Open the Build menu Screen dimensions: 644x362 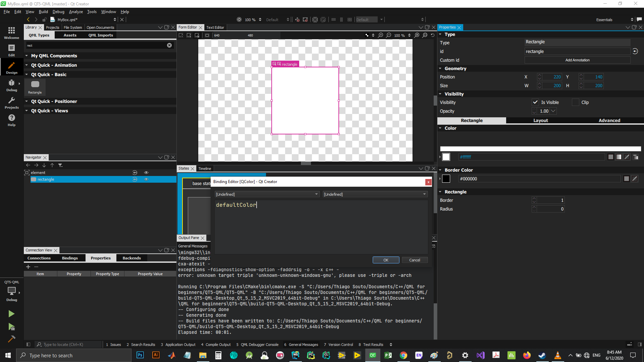pos(43,11)
